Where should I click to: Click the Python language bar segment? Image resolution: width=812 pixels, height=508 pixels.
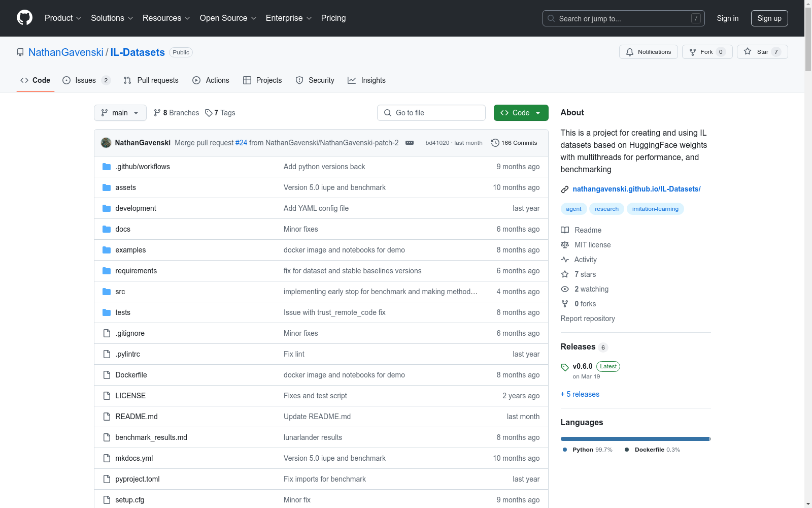(x=635, y=439)
